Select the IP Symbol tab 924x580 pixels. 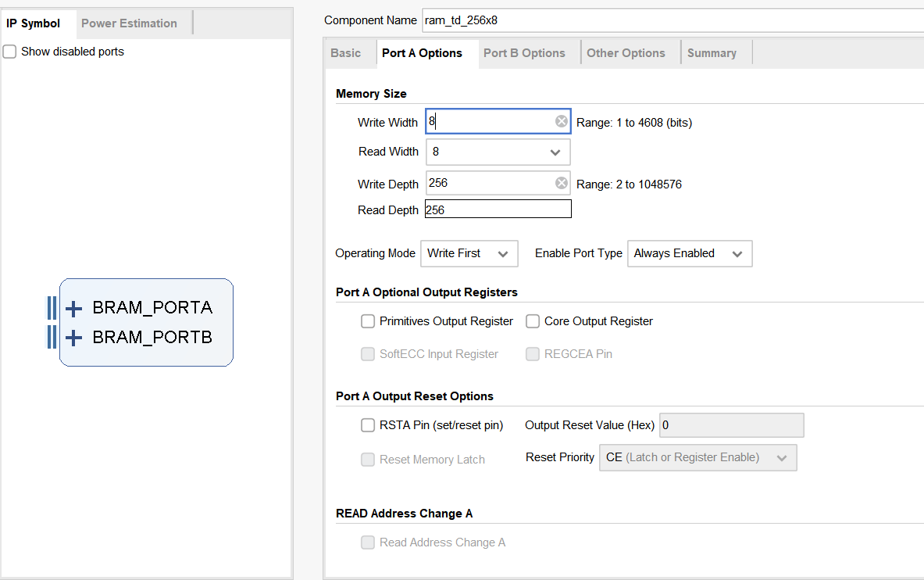[x=33, y=23]
